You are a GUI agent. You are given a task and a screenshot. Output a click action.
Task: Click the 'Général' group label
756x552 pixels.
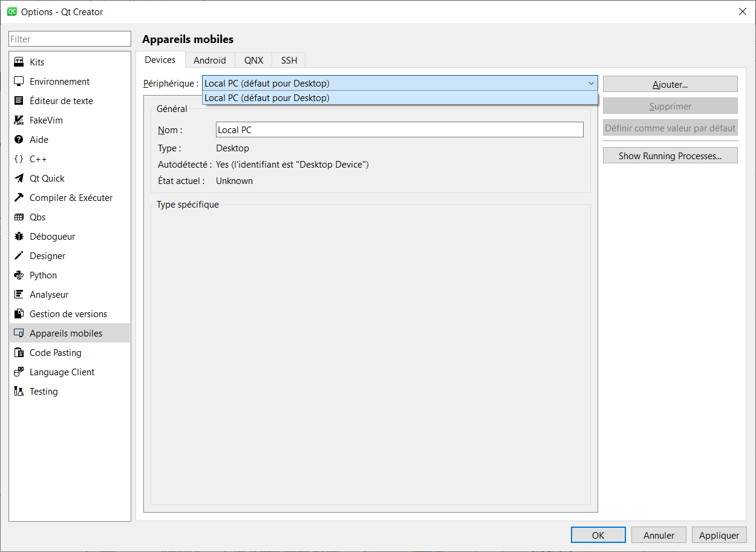[x=172, y=109]
